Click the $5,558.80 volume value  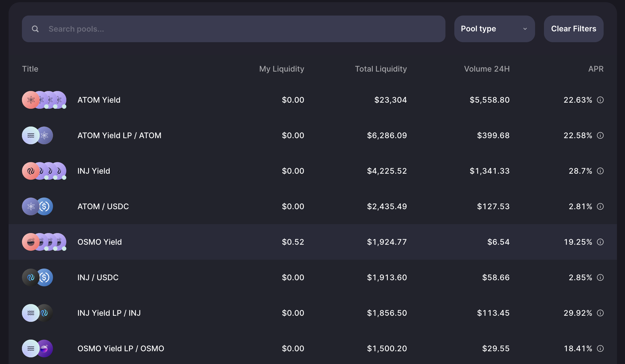(490, 100)
